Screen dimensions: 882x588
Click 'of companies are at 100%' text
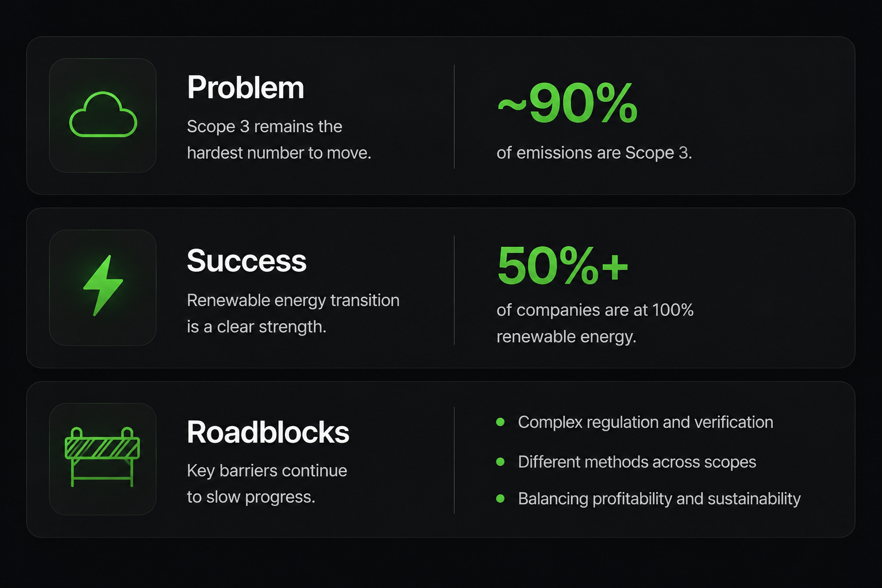[595, 310]
